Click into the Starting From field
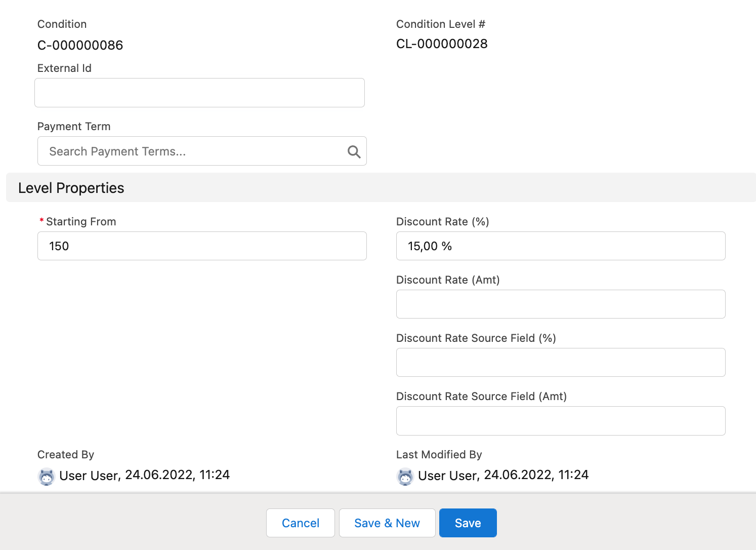Image resolution: width=756 pixels, height=550 pixels. point(202,246)
